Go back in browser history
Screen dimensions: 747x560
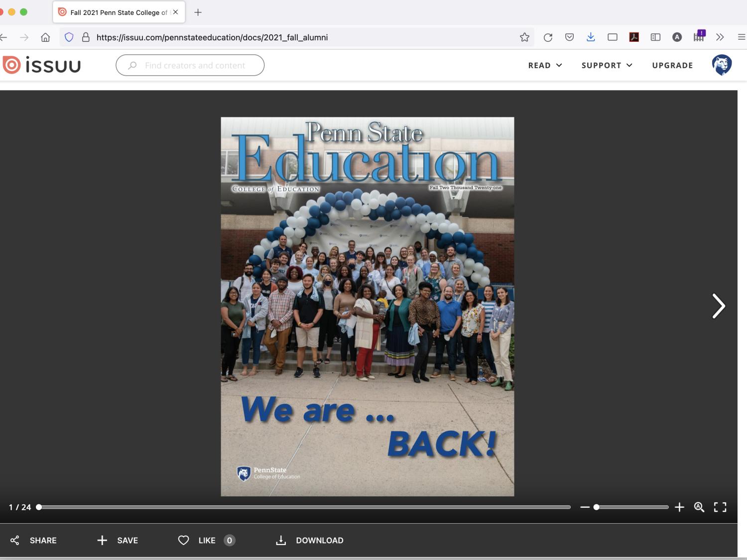point(3,37)
